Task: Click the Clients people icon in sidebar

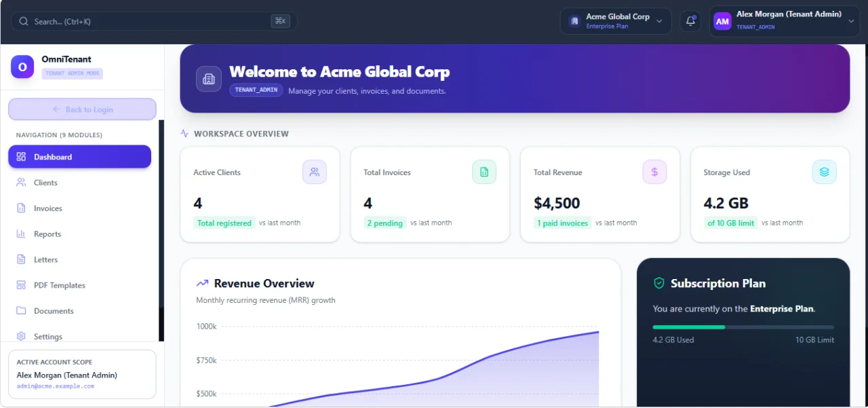Action: 21,183
